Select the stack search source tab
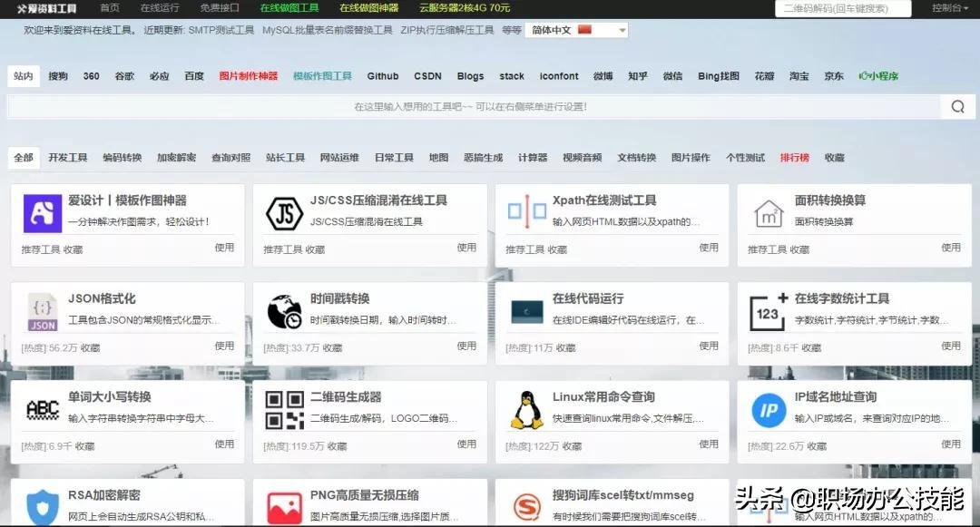980x527 pixels. pyautogui.click(x=511, y=75)
